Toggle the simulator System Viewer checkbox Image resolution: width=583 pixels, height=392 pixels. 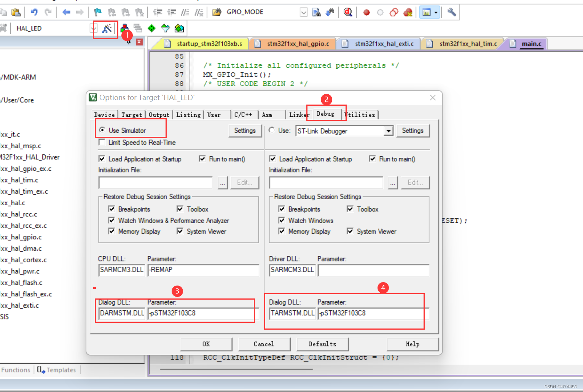(180, 231)
